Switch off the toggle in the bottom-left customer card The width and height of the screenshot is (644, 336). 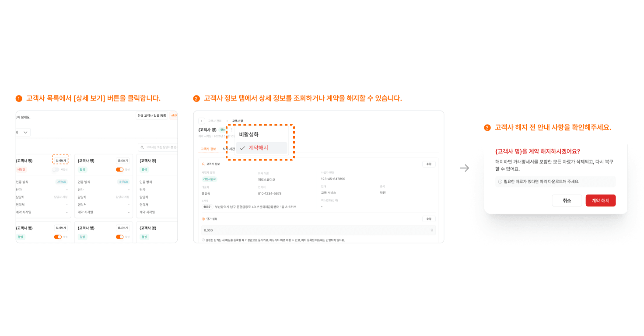click(58, 237)
